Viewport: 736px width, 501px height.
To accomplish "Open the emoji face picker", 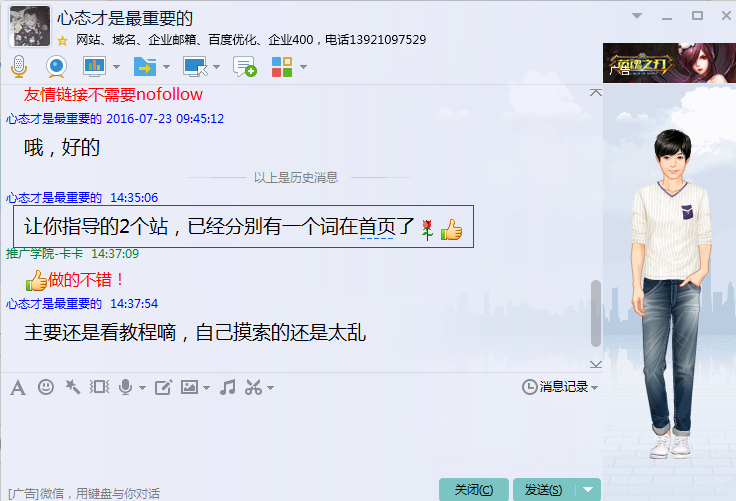I will 46,387.
